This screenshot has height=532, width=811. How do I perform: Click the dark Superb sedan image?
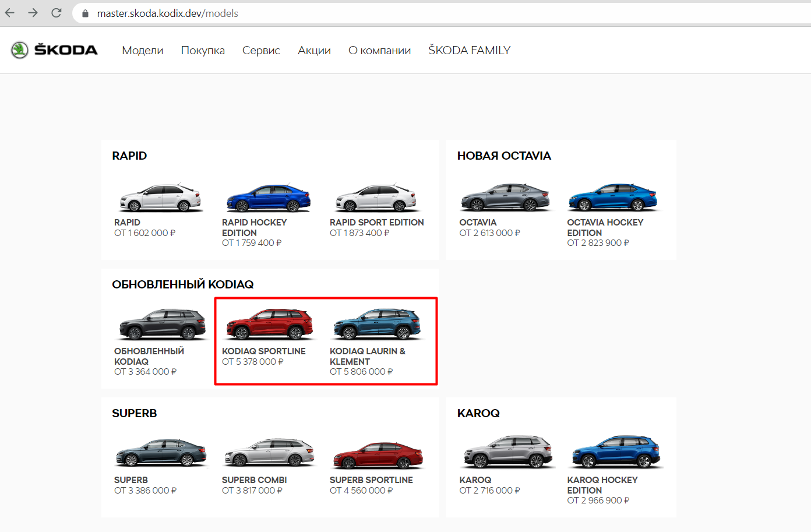(161, 453)
